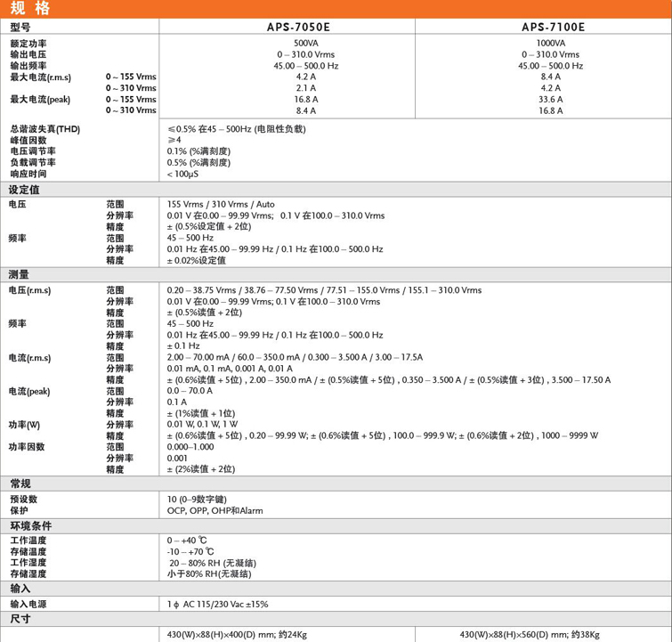Click the OCP, OPP, OHP和Alarm protection text
672x642 pixels.
(215, 511)
